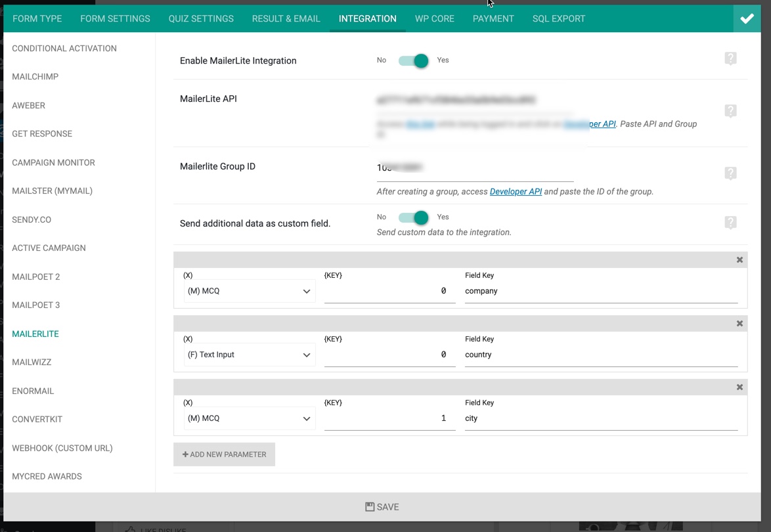Click Add New Parameter button

[x=224, y=454]
